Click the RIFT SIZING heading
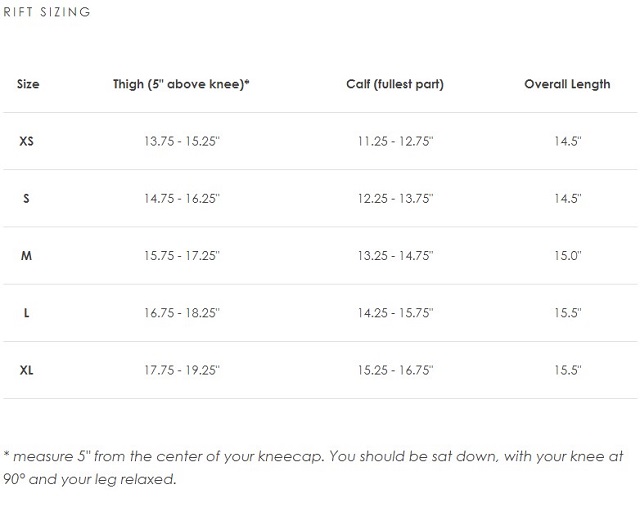Screen dimensions: 640x507 click(x=47, y=12)
